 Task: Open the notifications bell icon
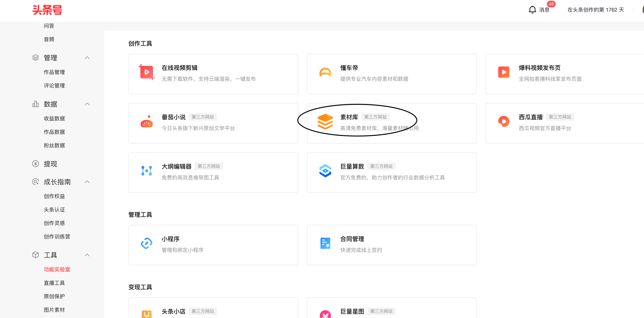coord(532,10)
